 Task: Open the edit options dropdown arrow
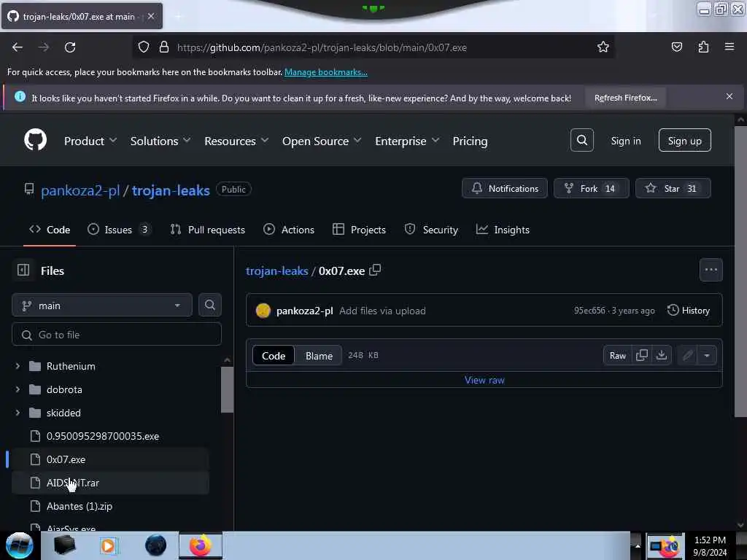(707, 355)
